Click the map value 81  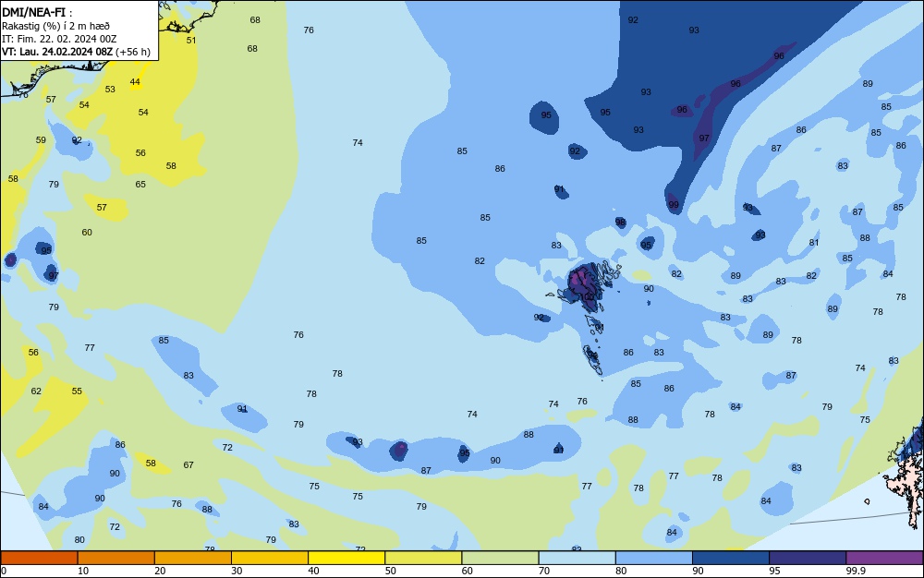[x=814, y=243]
